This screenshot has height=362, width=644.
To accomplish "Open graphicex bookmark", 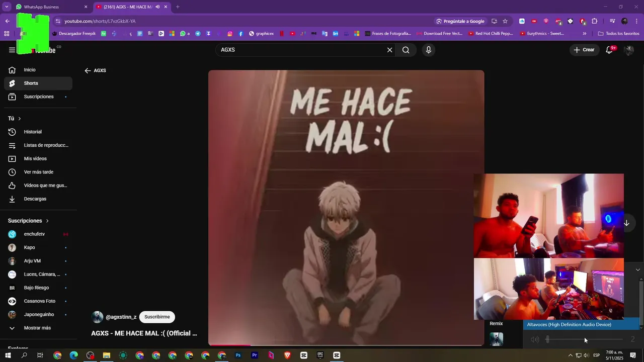I will click(261, 34).
